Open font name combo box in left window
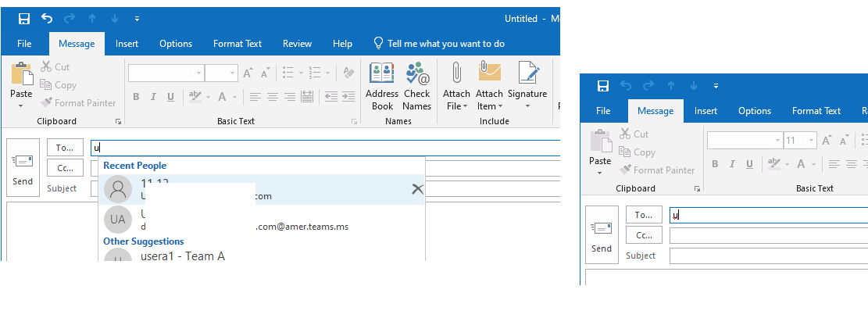This screenshot has height=311, width=868. point(166,73)
